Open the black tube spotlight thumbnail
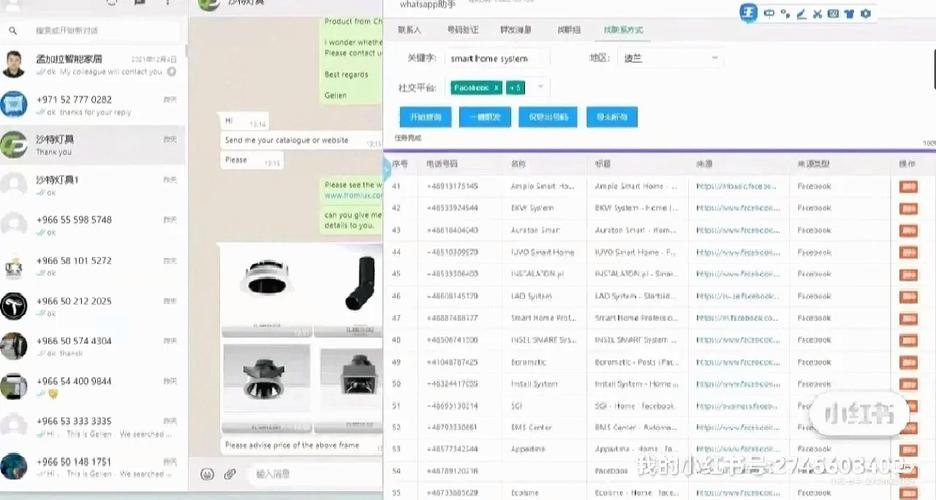The image size is (936, 500). click(349, 291)
